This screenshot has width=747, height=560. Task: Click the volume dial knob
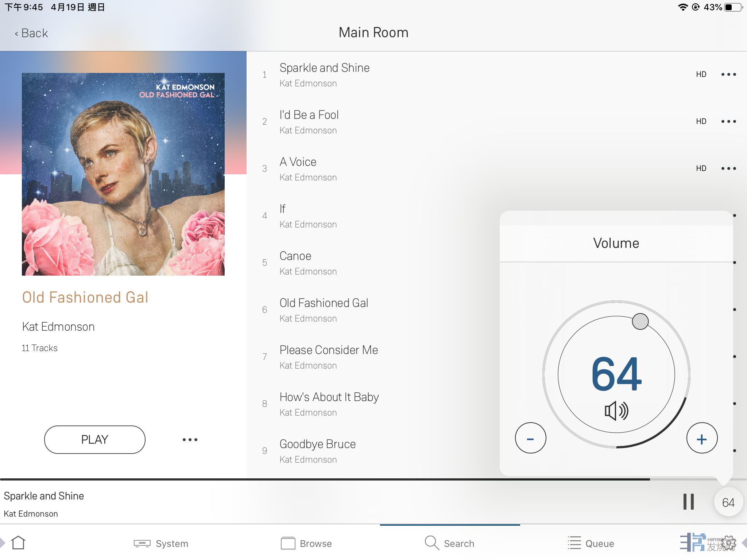(x=640, y=322)
